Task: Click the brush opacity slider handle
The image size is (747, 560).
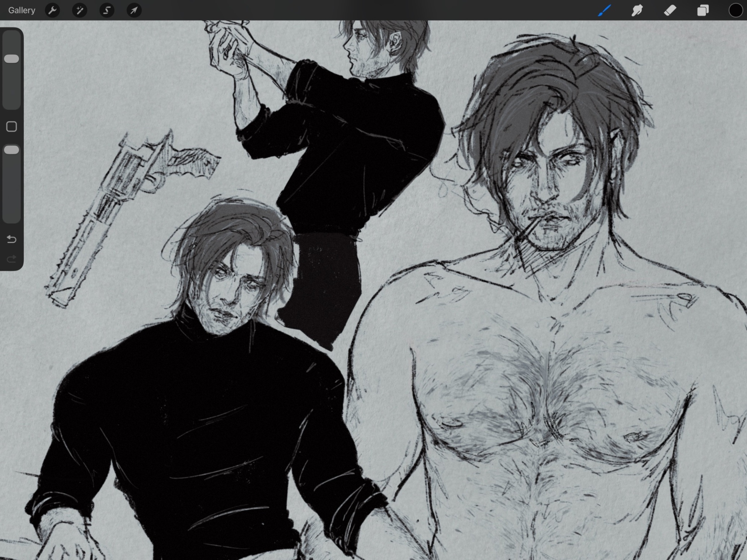Action: point(12,150)
